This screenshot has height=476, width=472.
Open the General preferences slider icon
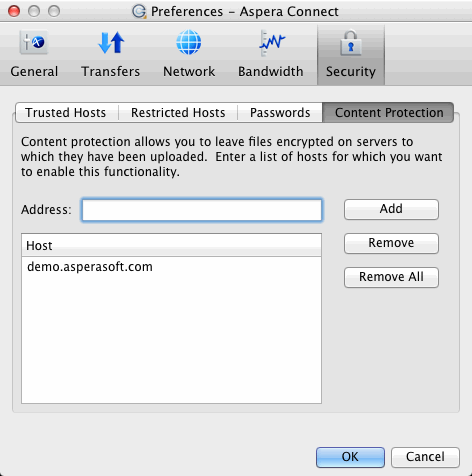click(34, 42)
